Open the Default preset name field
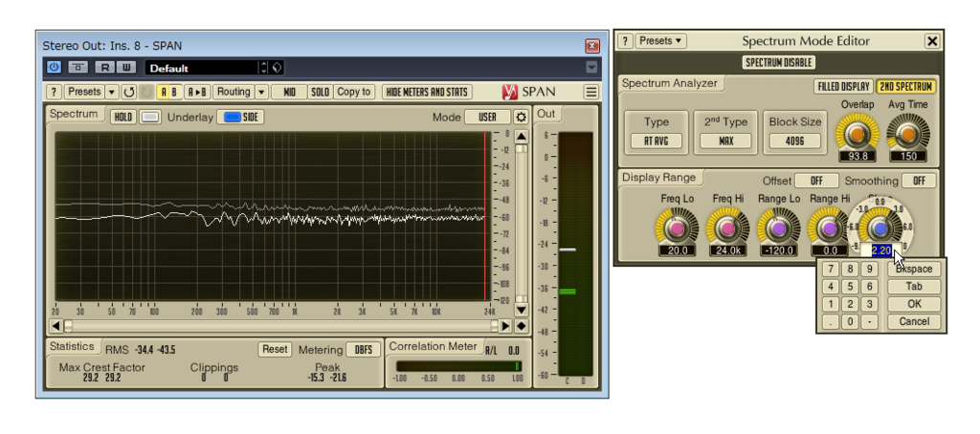The height and width of the screenshot is (434, 980). click(202, 68)
